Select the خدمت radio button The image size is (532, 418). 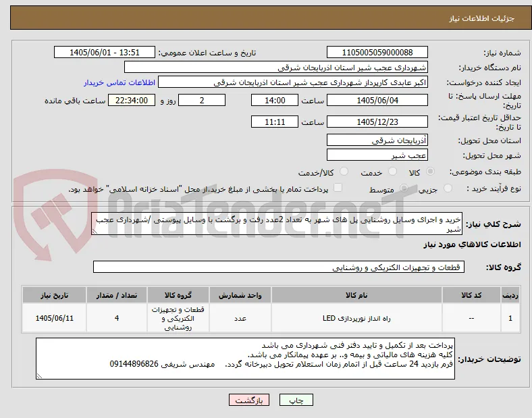coord(392,172)
